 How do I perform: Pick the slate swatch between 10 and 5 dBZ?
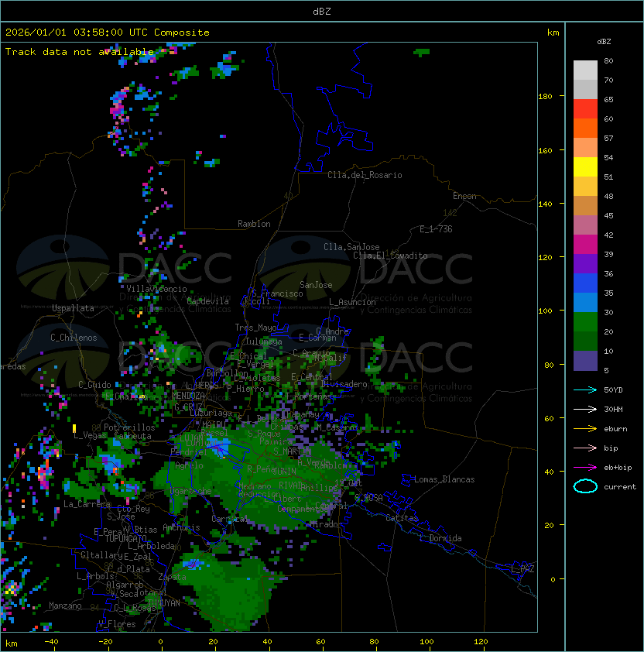click(585, 361)
